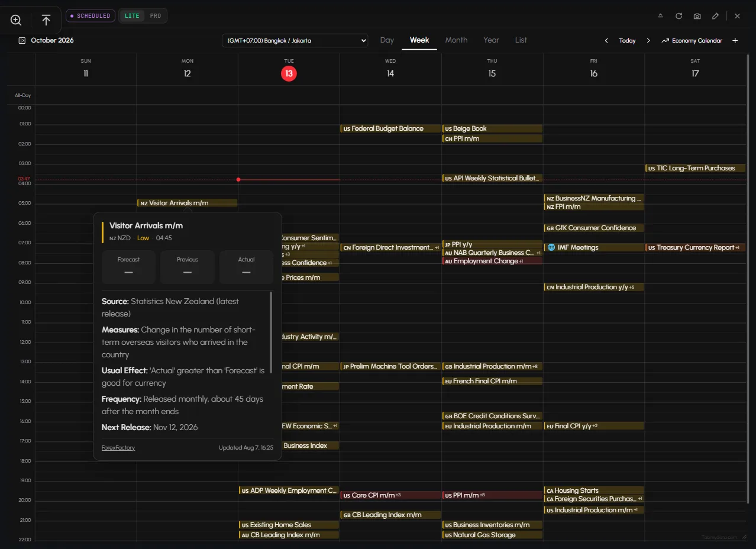Click the Today button
Image resolution: width=756 pixels, height=549 pixels.
[x=627, y=41]
